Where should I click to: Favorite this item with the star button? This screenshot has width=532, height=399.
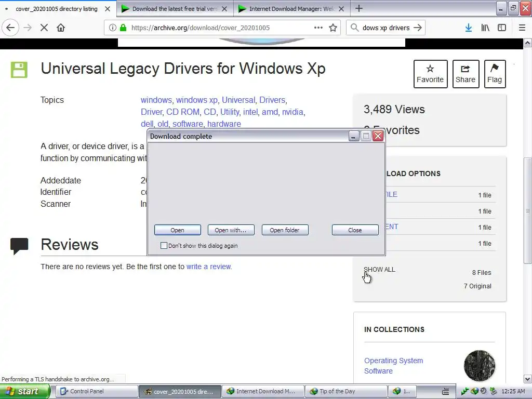430,74
